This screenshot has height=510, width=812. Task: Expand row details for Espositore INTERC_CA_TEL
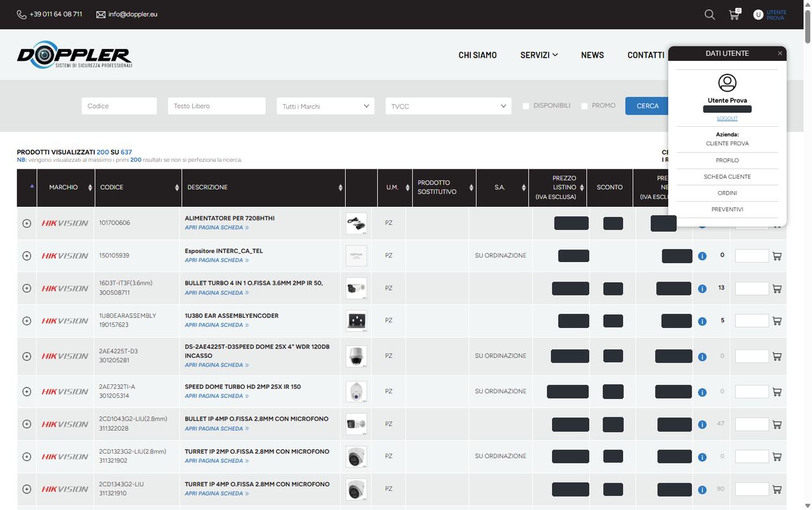pyautogui.click(x=27, y=256)
